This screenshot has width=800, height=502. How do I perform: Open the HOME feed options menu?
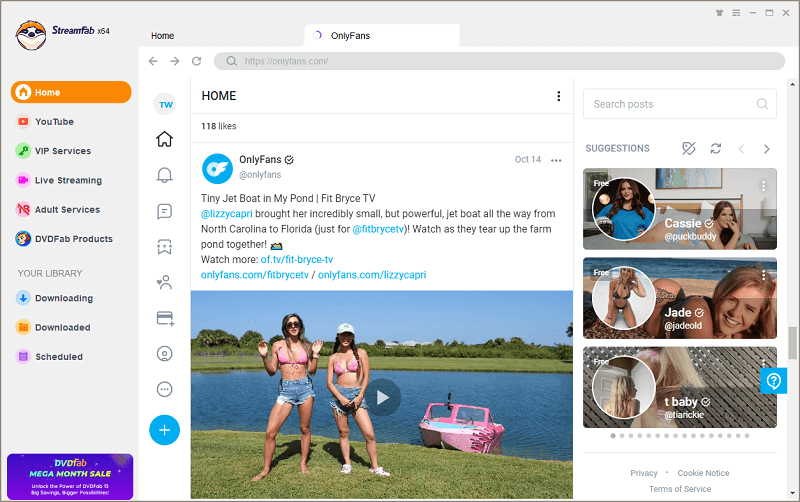[559, 96]
